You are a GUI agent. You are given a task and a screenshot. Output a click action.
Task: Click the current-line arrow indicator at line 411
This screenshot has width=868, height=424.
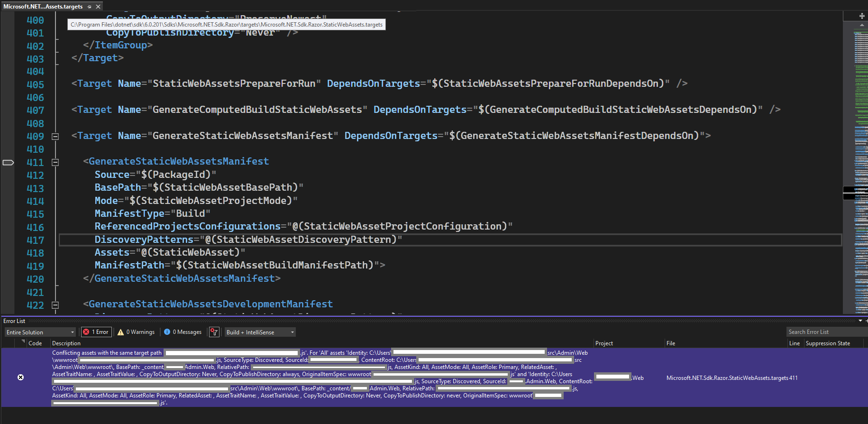click(8, 163)
